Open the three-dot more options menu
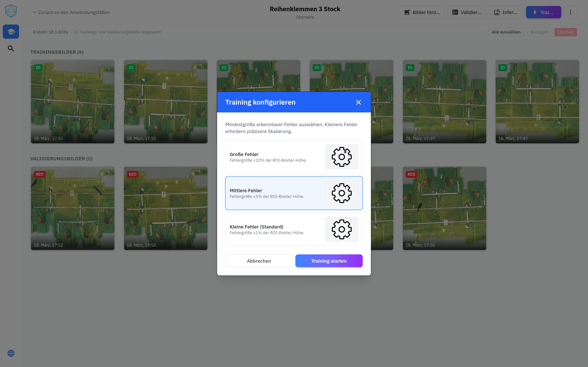The height and width of the screenshot is (367, 588). [x=570, y=12]
